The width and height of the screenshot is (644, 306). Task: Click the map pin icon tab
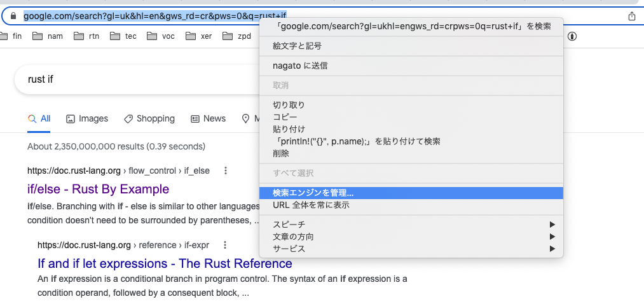point(245,119)
